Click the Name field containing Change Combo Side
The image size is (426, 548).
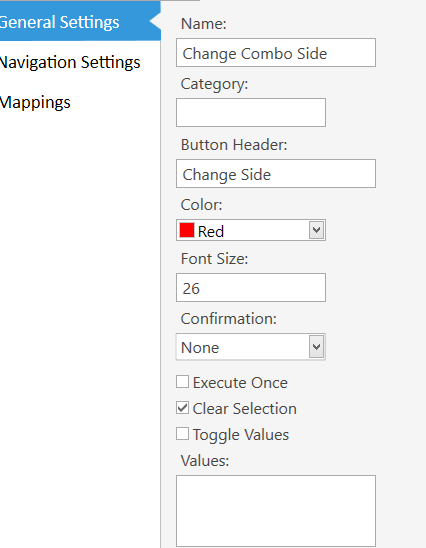276,53
